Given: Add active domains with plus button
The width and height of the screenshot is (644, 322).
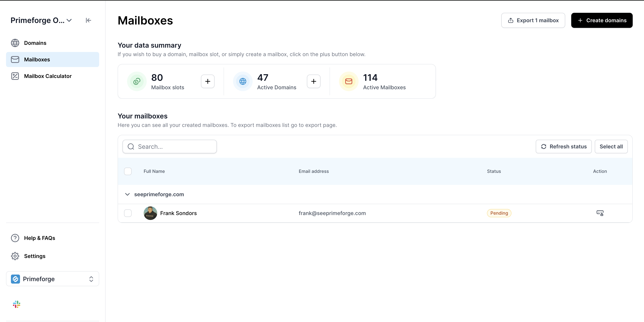Looking at the screenshot, I should tap(314, 81).
